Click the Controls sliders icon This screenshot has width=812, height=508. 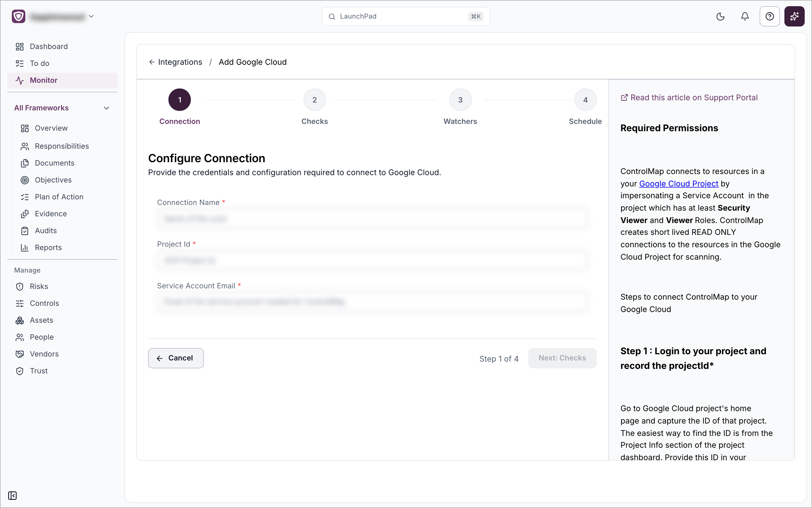(x=20, y=303)
